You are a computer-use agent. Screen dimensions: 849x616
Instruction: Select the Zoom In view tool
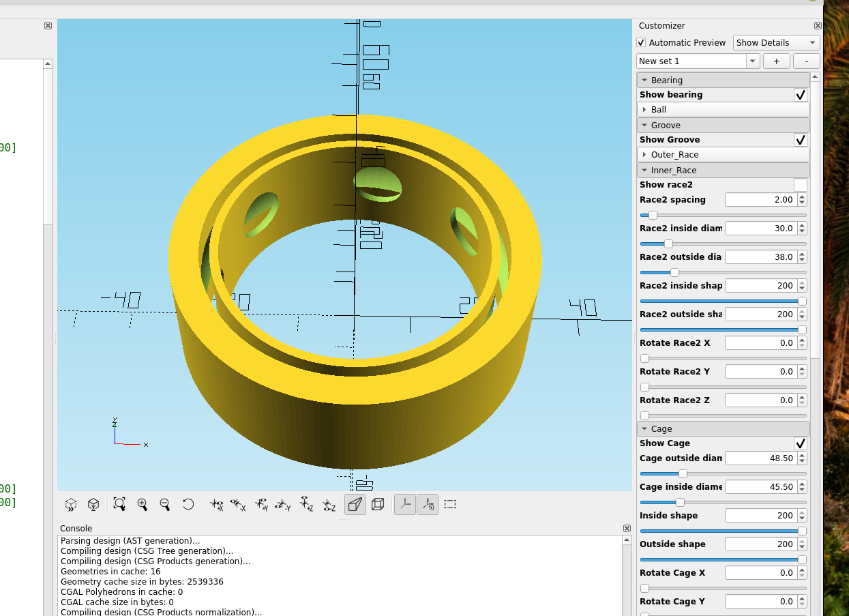[143, 504]
